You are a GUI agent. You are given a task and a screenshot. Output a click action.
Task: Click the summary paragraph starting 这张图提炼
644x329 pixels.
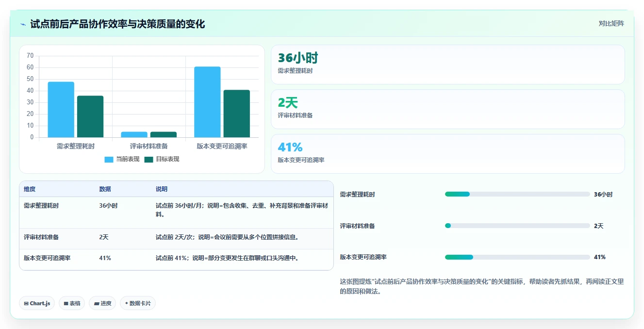[x=482, y=286]
